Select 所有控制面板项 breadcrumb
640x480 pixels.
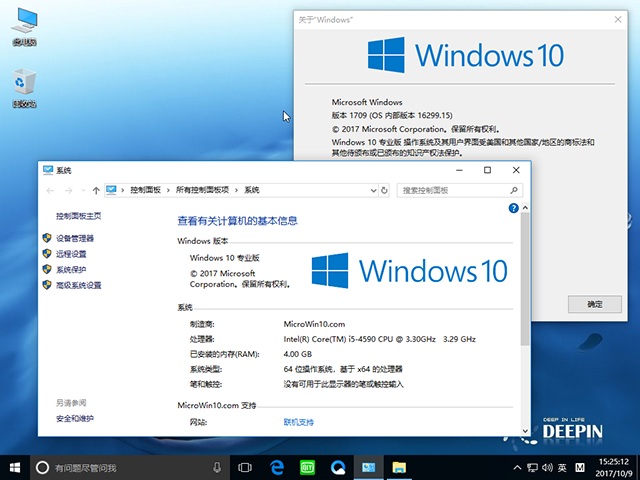click(202, 190)
